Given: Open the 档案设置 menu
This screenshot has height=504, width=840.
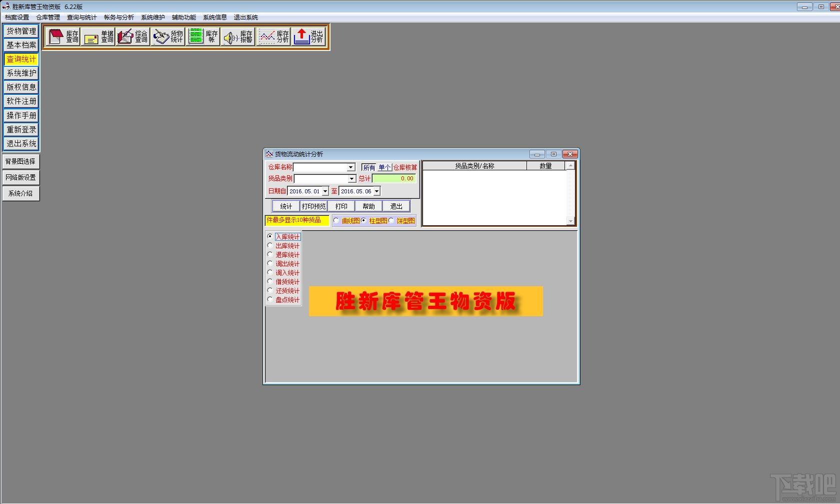Looking at the screenshot, I should tap(17, 17).
